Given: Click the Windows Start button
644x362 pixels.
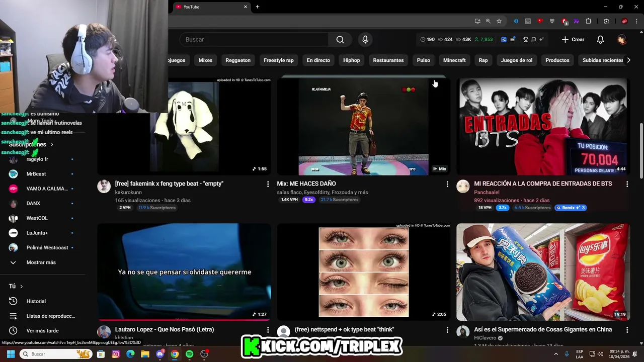Looking at the screenshot, I should [11, 354].
